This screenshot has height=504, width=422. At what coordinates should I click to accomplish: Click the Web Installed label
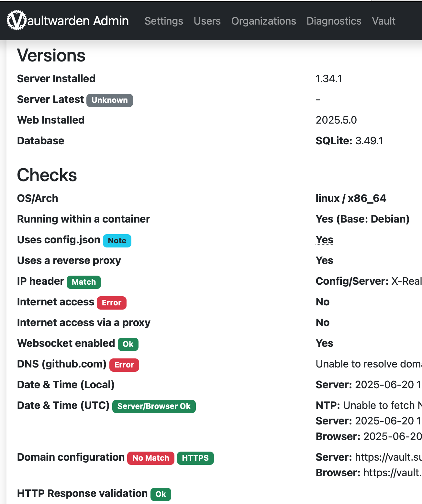pyautogui.click(x=51, y=120)
